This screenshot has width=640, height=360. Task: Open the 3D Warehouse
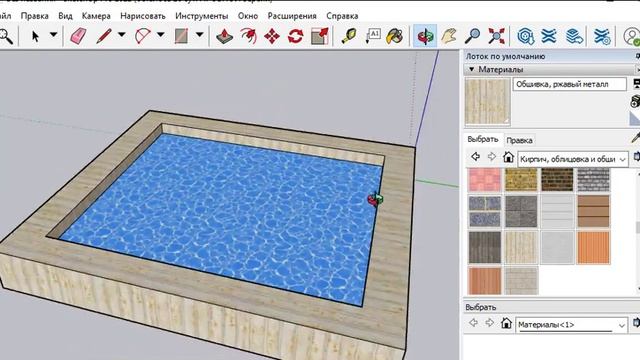click(525, 36)
